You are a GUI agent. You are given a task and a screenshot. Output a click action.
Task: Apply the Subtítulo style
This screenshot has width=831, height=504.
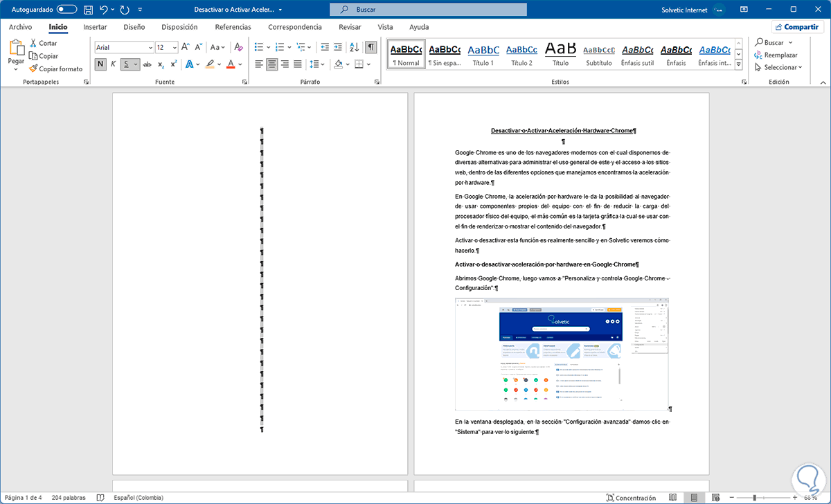(x=599, y=55)
